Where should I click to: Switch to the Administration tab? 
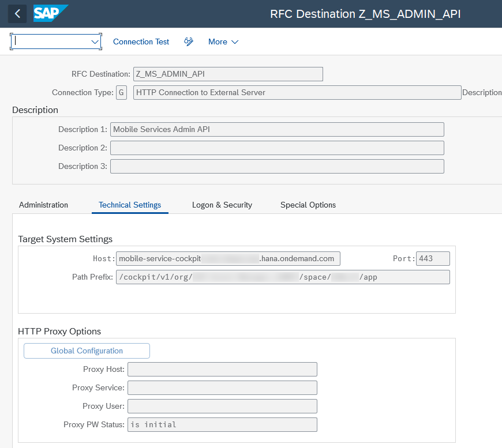tap(43, 205)
